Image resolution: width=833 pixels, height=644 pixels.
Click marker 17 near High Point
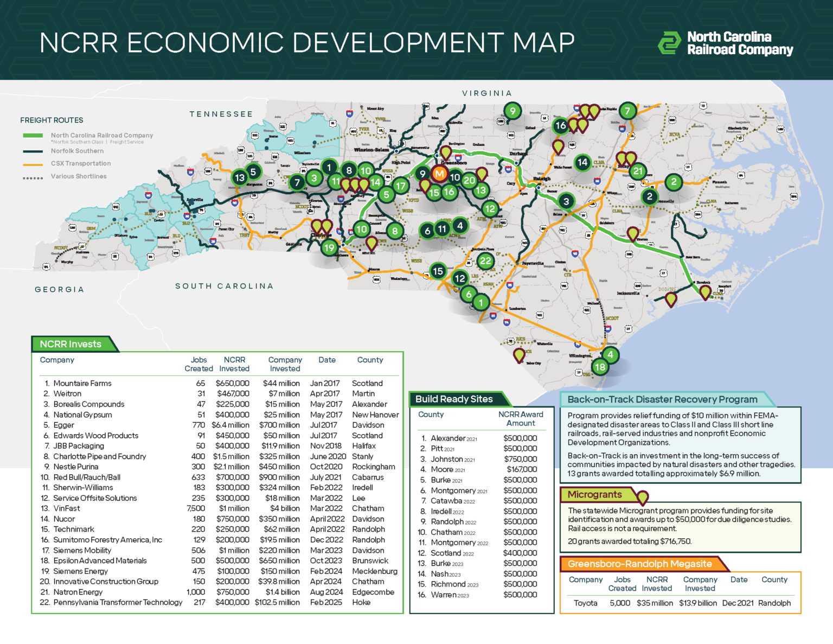coord(400,186)
